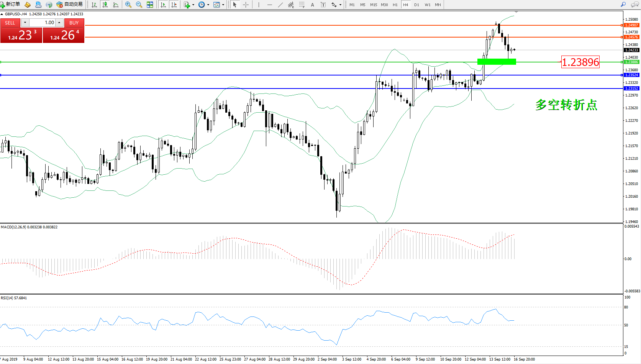Toggle the auto scroll chart button

pyautogui.click(x=163, y=5)
